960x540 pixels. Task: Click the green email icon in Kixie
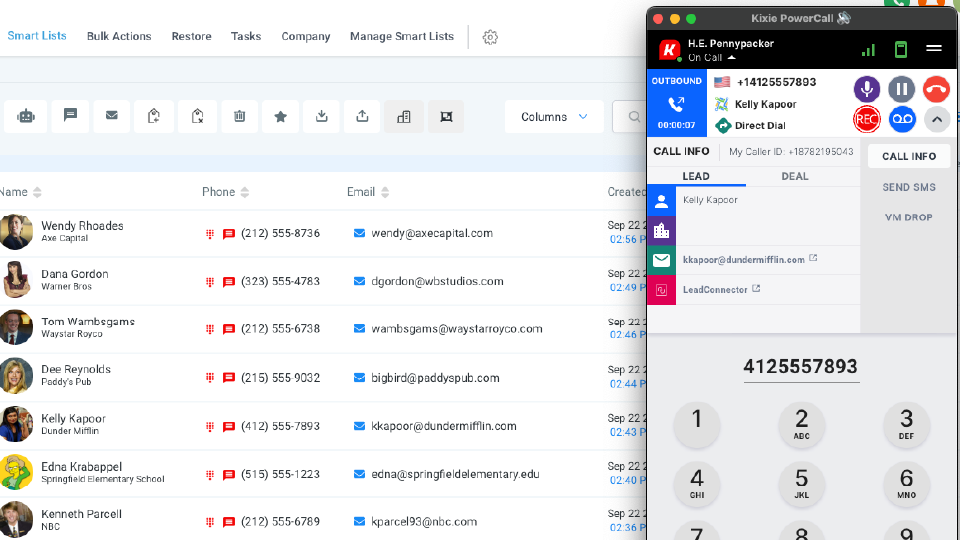click(x=661, y=260)
